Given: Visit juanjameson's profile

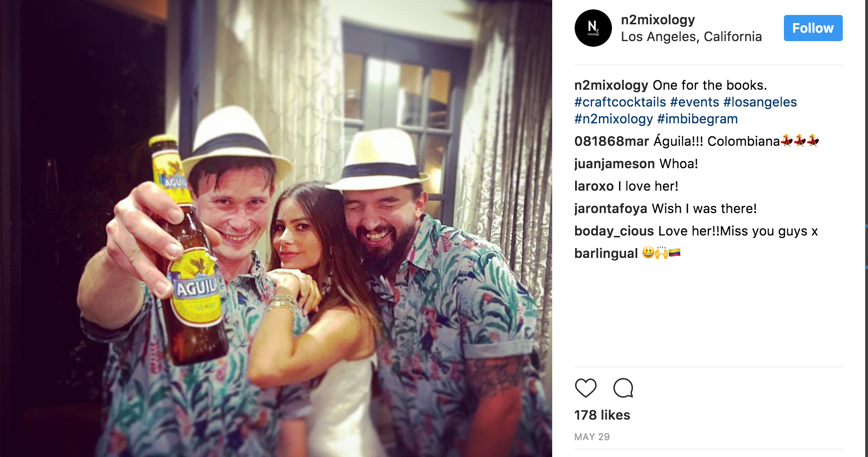Looking at the screenshot, I should coord(614,164).
